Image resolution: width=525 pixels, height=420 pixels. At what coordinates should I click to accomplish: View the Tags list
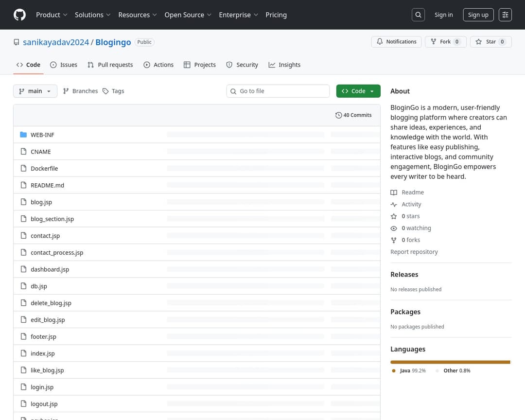113,91
